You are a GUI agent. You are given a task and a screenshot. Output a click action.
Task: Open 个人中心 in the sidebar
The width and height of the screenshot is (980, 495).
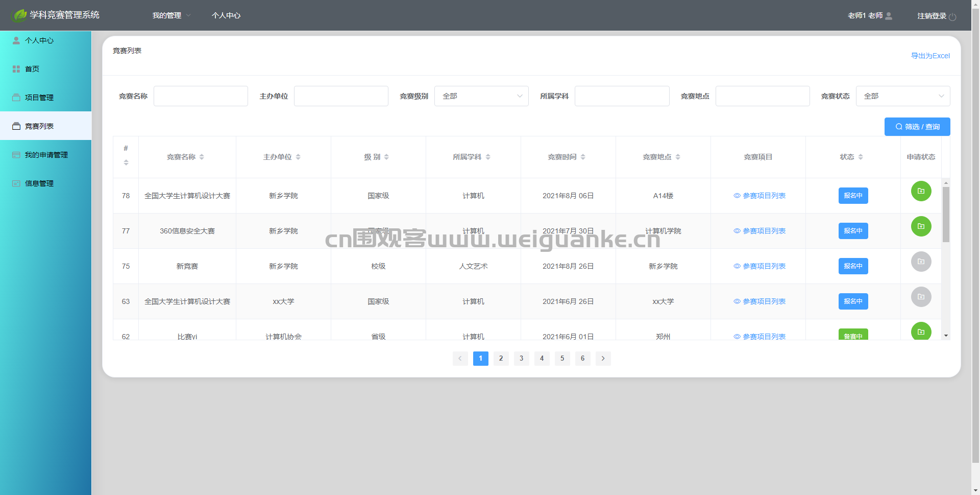(x=45, y=40)
